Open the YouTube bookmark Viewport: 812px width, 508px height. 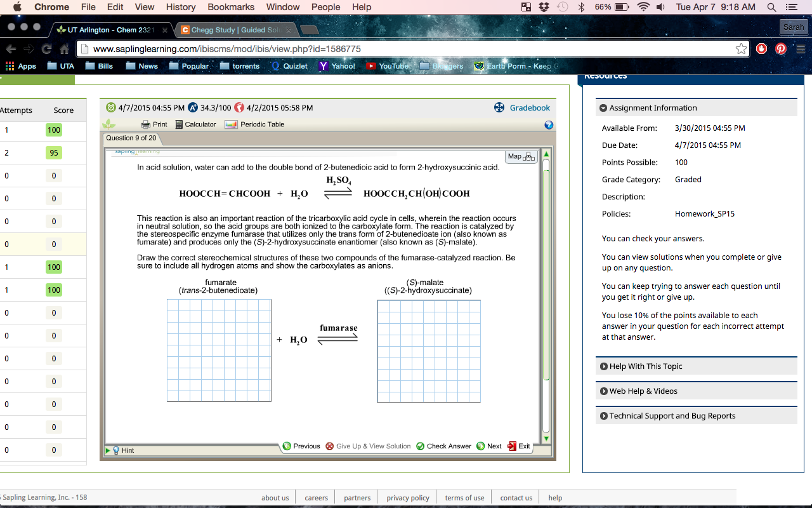point(388,66)
